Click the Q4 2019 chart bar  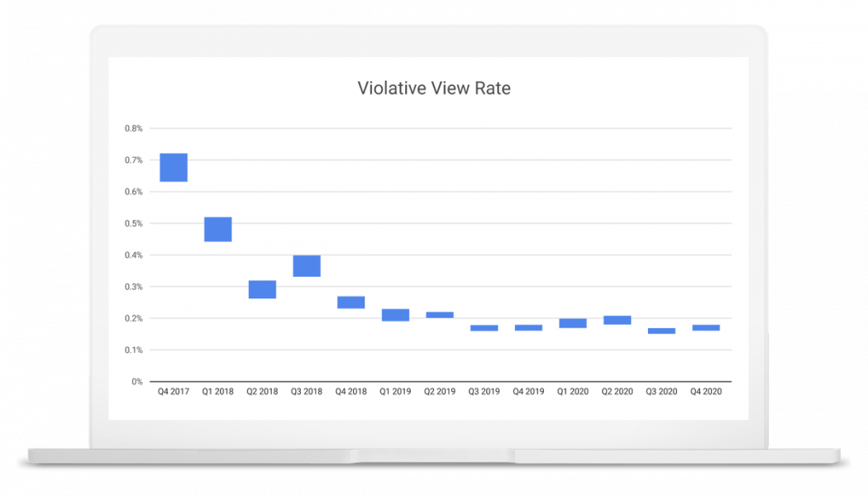click(527, 327)
